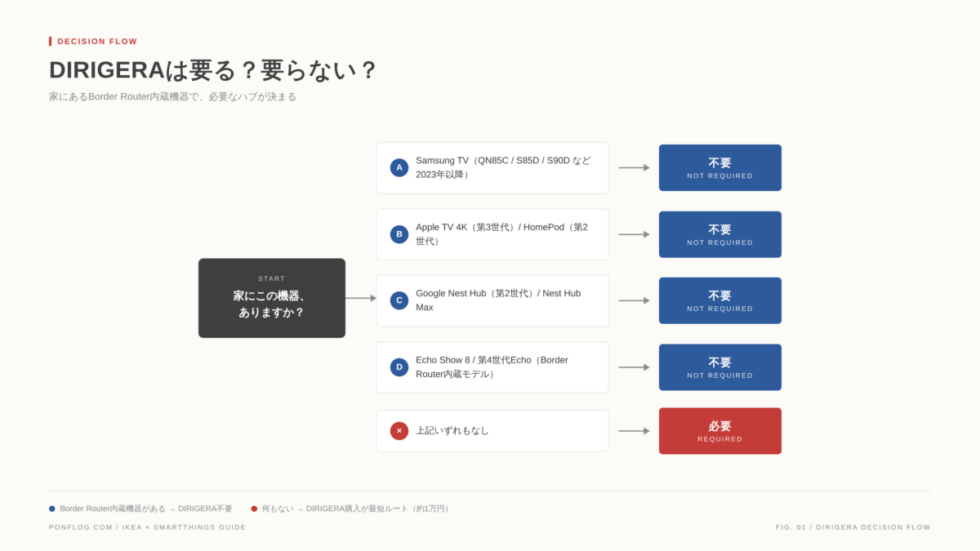Select the Apple TV 4K / HomePod card
The height and width of the screenshot is (551, 980).
pyautogui.click(x=492, y=234)
